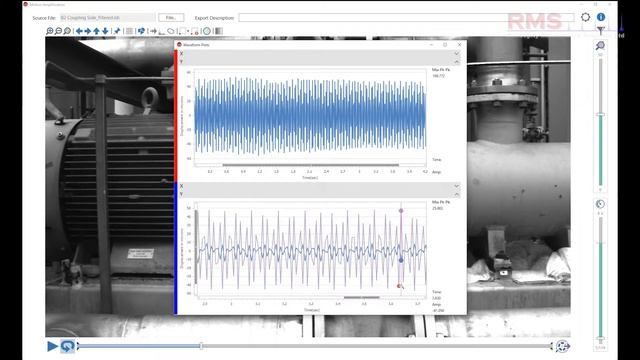Click the amplification slider handle
640x360 pixels.
point(600,115)
